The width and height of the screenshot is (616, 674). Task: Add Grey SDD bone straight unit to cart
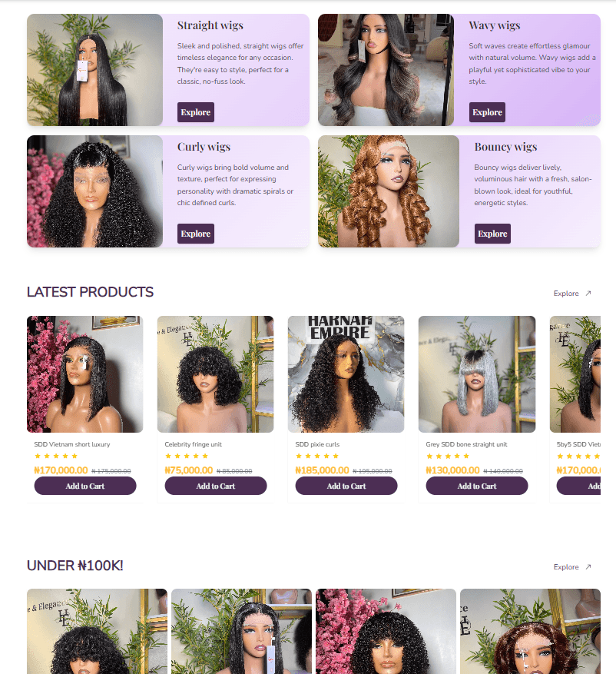[x=477, y=486]
